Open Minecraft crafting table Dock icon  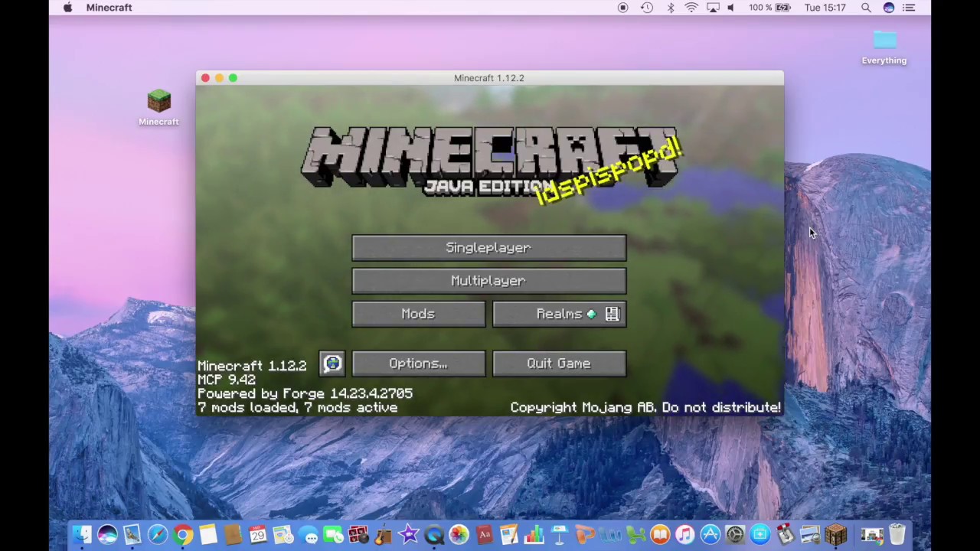tap(835, 535)
